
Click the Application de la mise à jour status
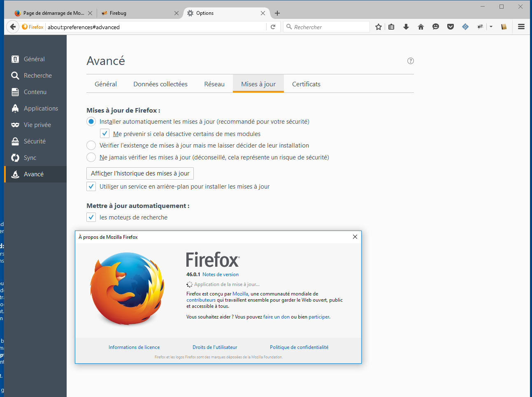click(227, 284)
